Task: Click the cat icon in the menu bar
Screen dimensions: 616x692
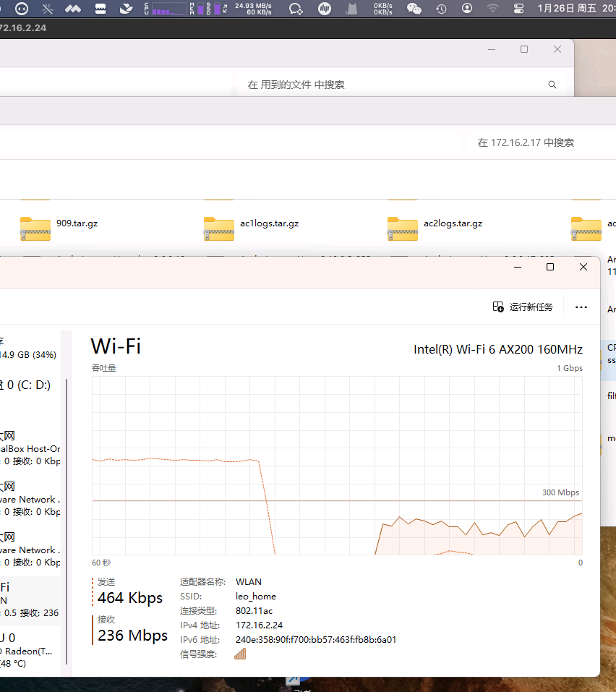Action: coord(351,9)
